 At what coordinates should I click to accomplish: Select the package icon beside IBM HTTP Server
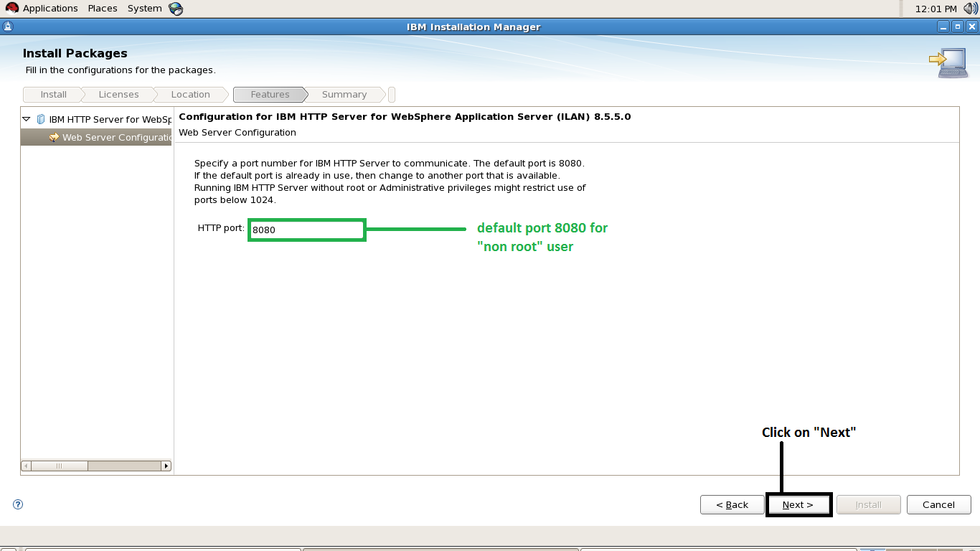[x=42, y=119]
